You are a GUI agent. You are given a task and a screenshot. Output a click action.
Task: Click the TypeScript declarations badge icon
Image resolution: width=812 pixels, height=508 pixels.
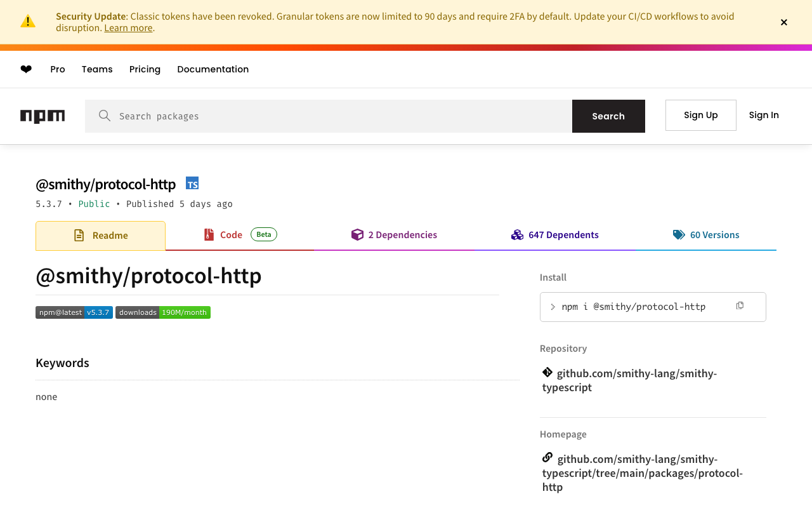(x=192, y=184)
